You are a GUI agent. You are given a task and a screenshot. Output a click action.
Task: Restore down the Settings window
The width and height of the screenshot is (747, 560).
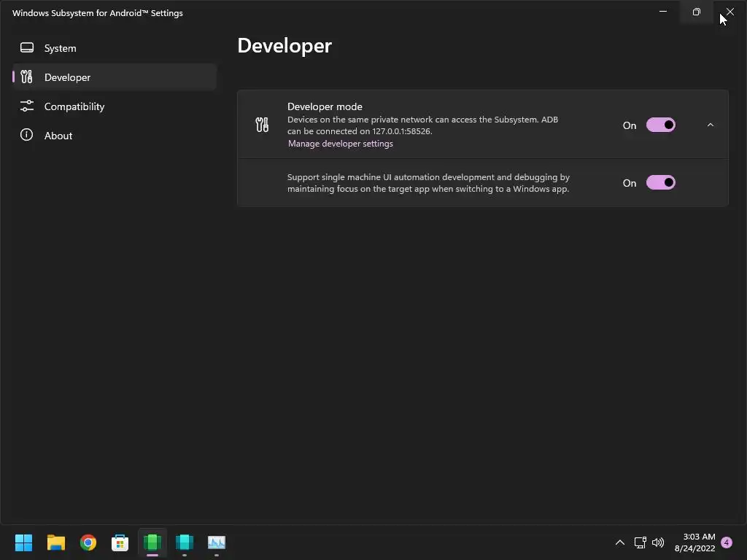697,12
